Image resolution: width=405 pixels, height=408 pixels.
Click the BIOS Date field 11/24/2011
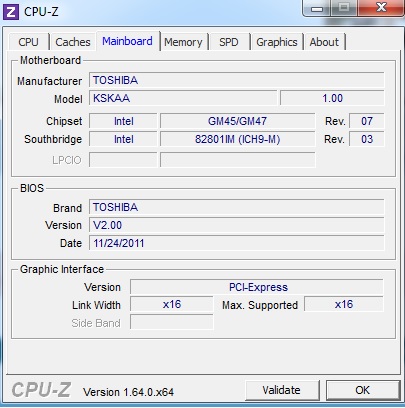pos(237,243)
